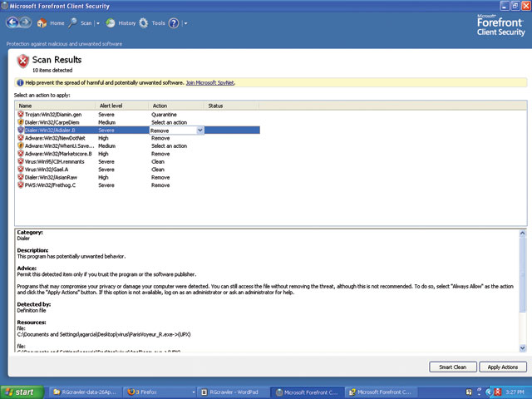The height and width of the screenshot is (399, 532).
Task: Click severity icon for Dialer:Win32/CarpeDiem
Action: pyautogui.click(x=21, y=122)
